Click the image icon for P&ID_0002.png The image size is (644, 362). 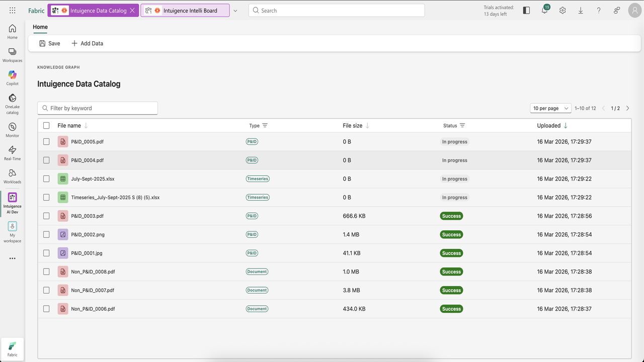(x=63, y=234)
